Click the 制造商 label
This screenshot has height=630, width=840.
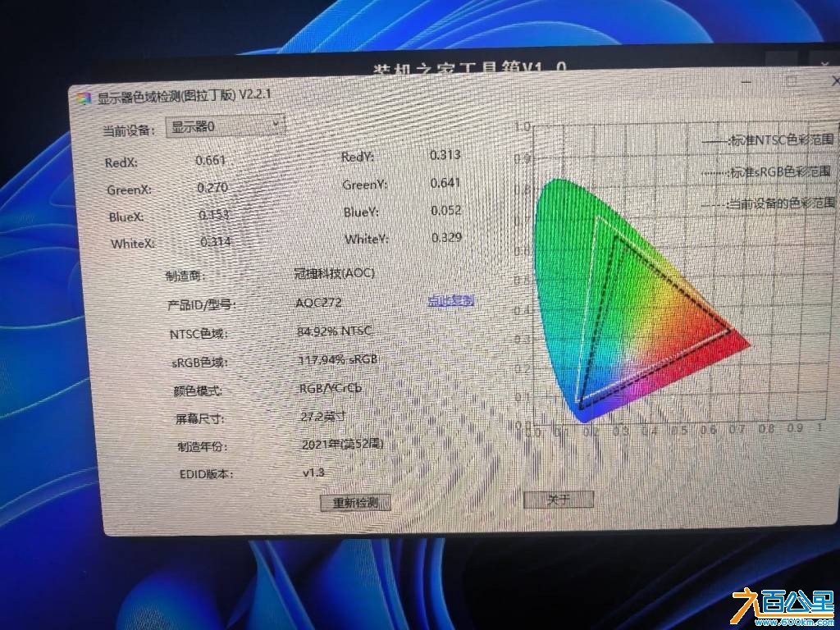(185, 276)
